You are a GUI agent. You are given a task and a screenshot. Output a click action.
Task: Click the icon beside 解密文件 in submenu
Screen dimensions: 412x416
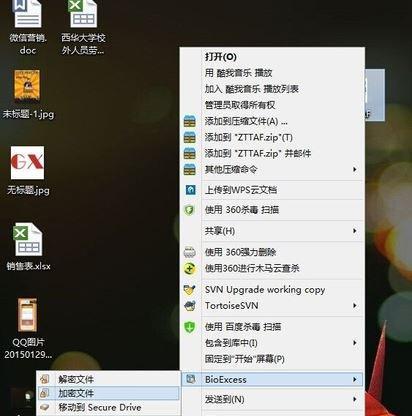[x=45, y=379]
